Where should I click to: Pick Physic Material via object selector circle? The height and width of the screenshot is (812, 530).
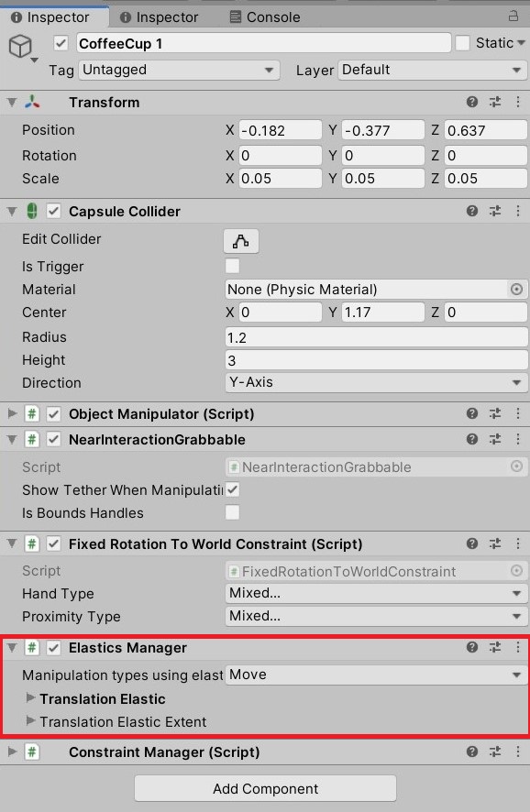(516, 289)
